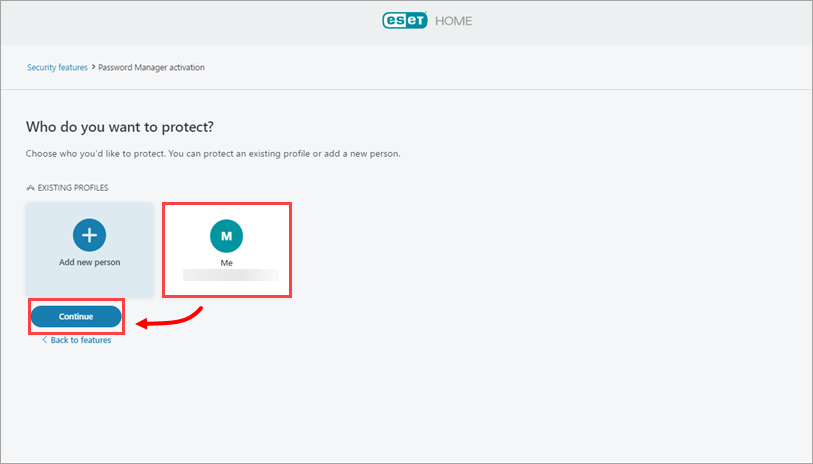Click the profiles icon beside EXISTING PROFILES

(x=31, y=188)
